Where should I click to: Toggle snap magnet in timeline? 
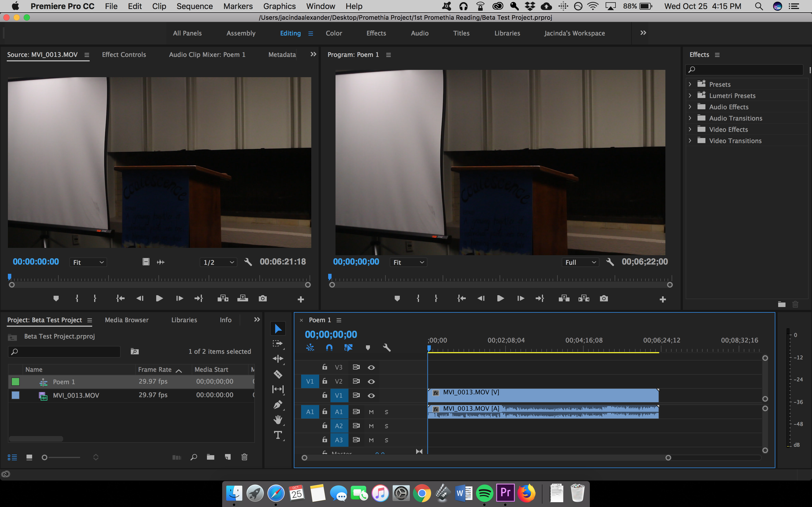pos(329,348)
